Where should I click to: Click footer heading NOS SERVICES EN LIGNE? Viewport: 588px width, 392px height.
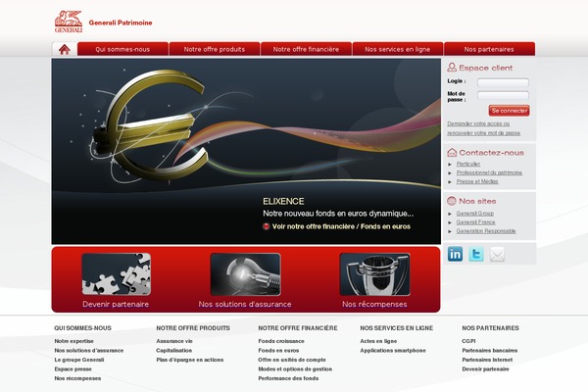tap(397, 328)
